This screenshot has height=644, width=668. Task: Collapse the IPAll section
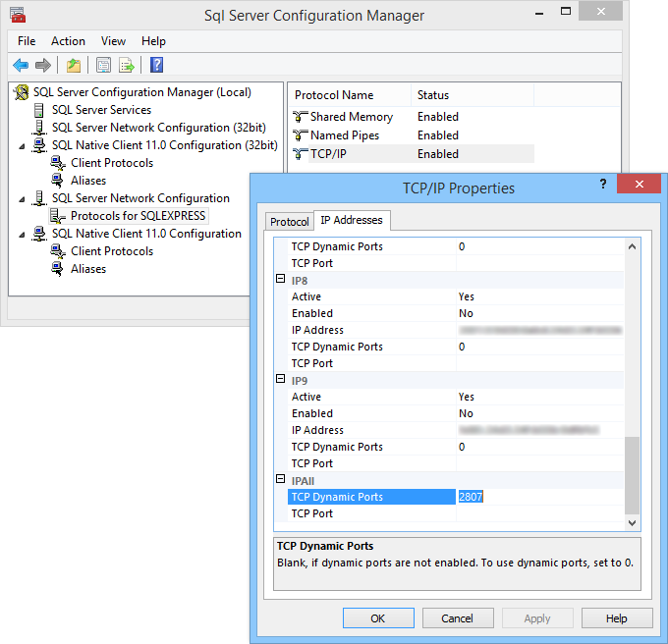point(280,479)
